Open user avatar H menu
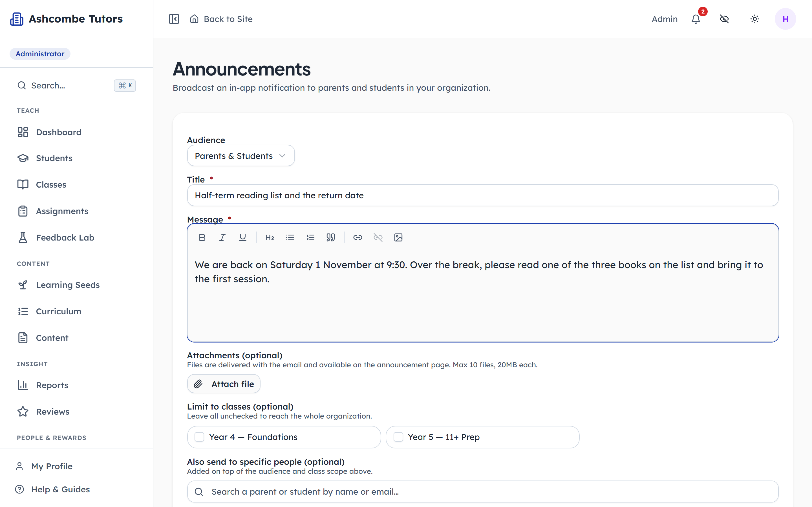This screenshot has height=507, width=812. pos(785,19)
